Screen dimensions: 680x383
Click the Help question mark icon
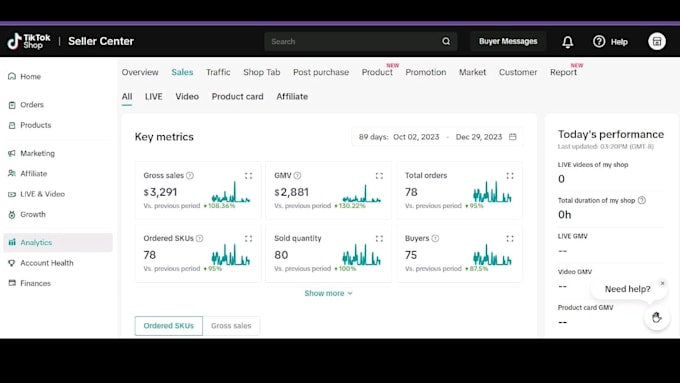tap(599, 42)
